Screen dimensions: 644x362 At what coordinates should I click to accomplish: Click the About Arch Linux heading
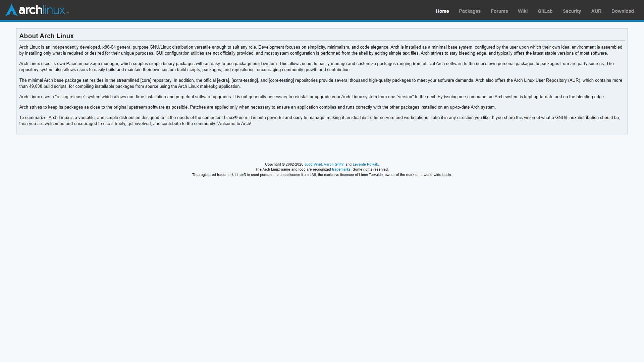[46, 36]
